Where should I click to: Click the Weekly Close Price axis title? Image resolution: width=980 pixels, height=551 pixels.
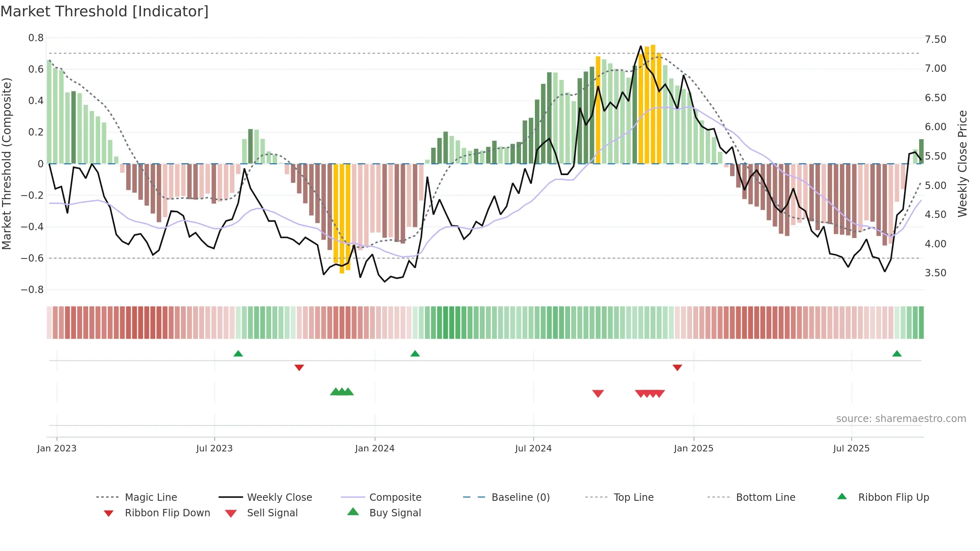962,163
